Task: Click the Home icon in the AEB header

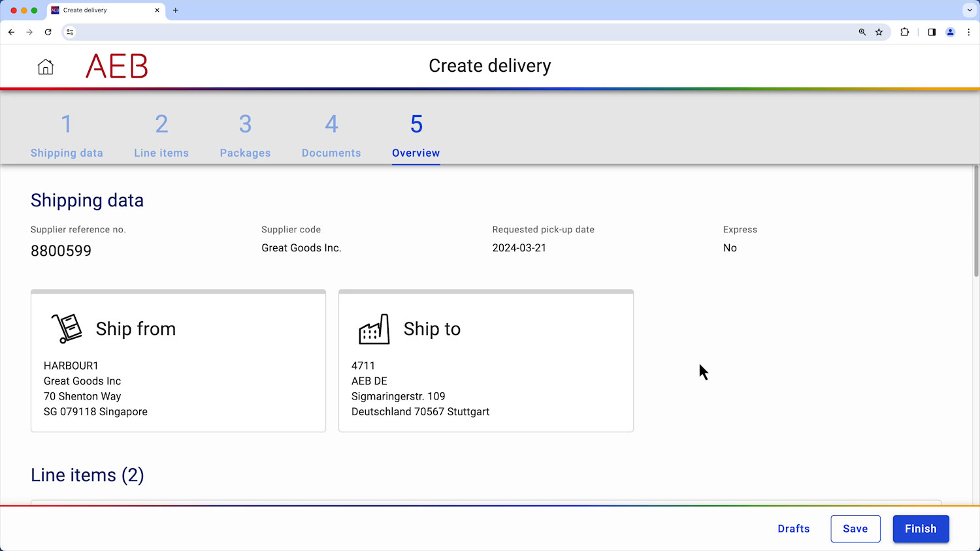Action: click(x=45, y=66)
